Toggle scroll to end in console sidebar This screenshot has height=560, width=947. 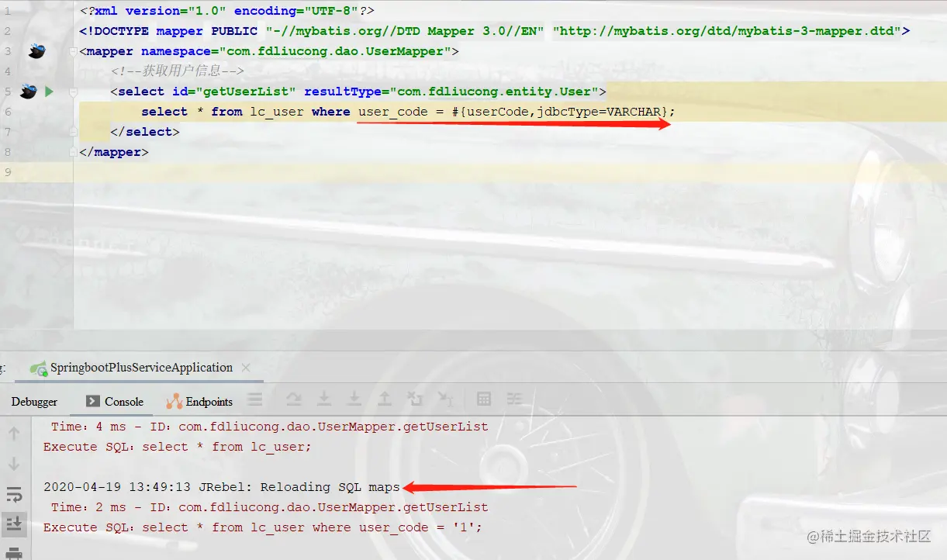14,524
